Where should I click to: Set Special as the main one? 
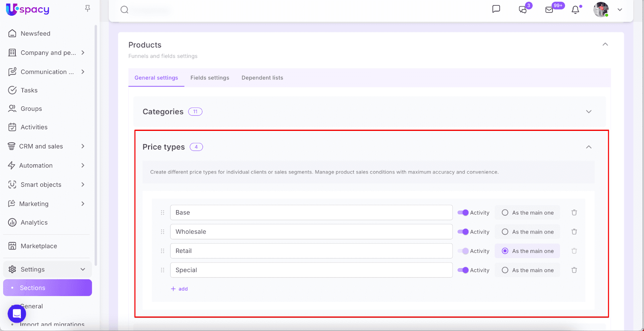tap(505, 270)
